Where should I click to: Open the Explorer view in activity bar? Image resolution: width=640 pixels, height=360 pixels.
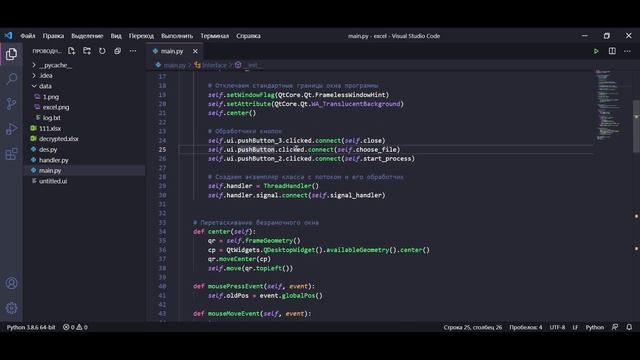pos(11,53)
